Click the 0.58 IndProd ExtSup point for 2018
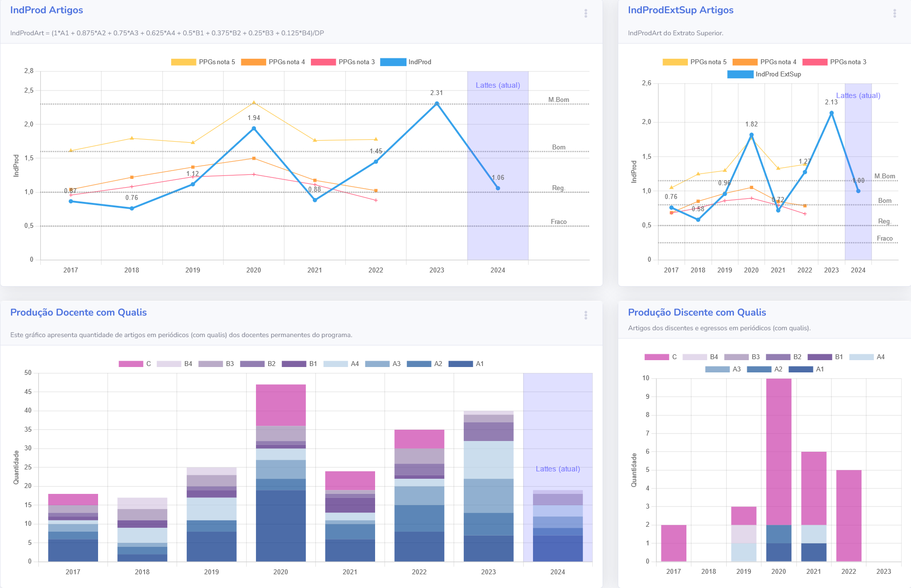911x588 pixels. point(698,220)
